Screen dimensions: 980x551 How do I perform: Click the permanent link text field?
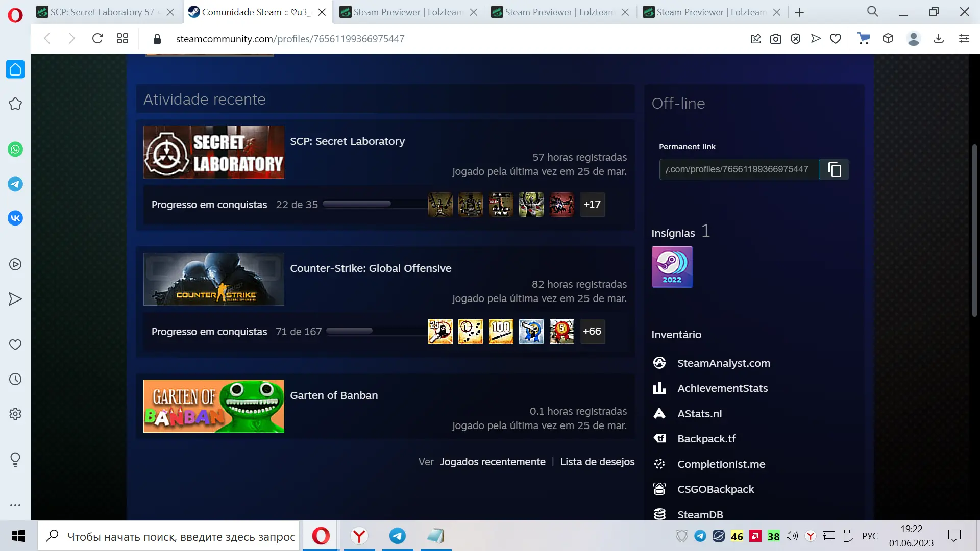[x=739, y=169]
